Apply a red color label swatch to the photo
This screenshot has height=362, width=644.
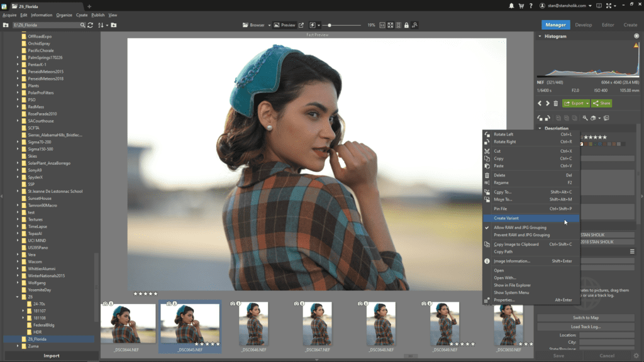[586, 144]
